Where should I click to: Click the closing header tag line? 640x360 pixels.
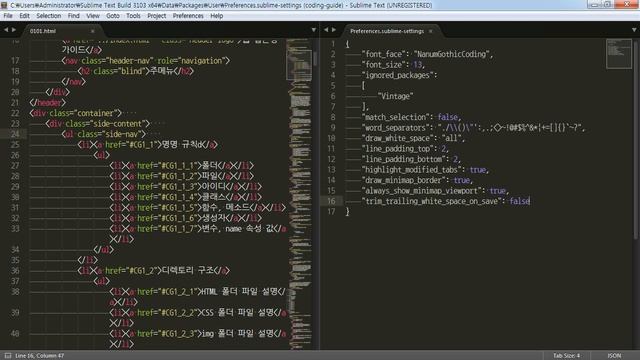tap(47, 102)
